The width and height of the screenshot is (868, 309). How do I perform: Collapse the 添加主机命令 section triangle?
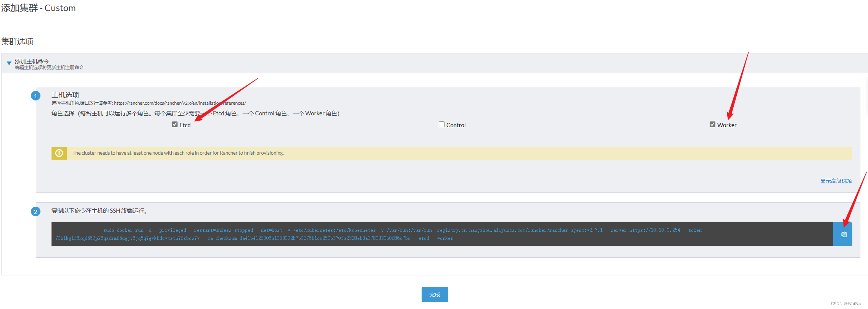(x=9, y=63)
